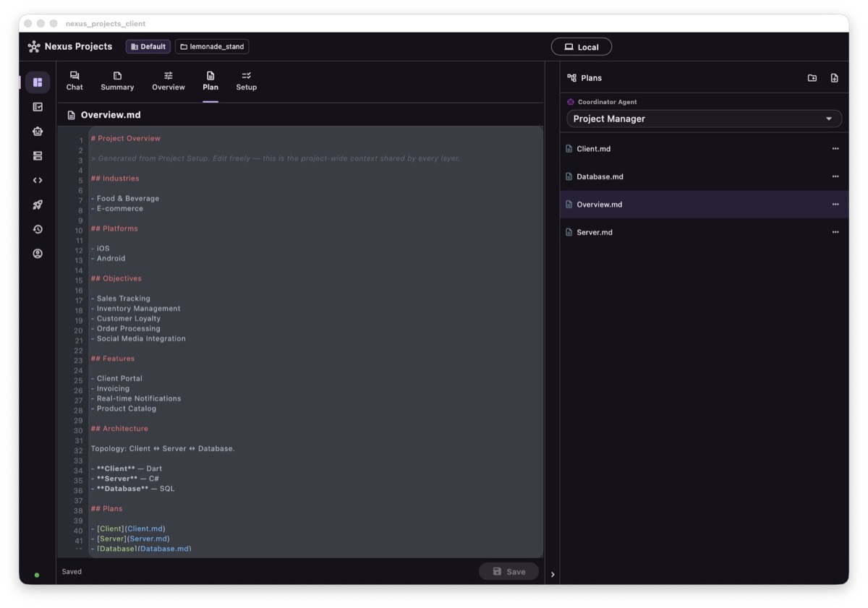Click the Local environment button
The width and height of the screenshot is (868, 608).
(x=582, y=47)
